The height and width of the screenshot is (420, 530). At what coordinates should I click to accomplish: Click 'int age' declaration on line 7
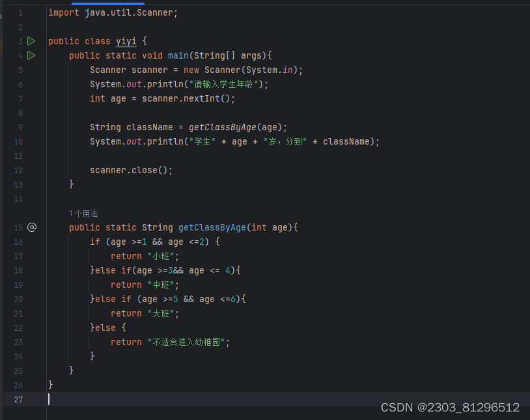pyautogui.click(x=108, y=99)
